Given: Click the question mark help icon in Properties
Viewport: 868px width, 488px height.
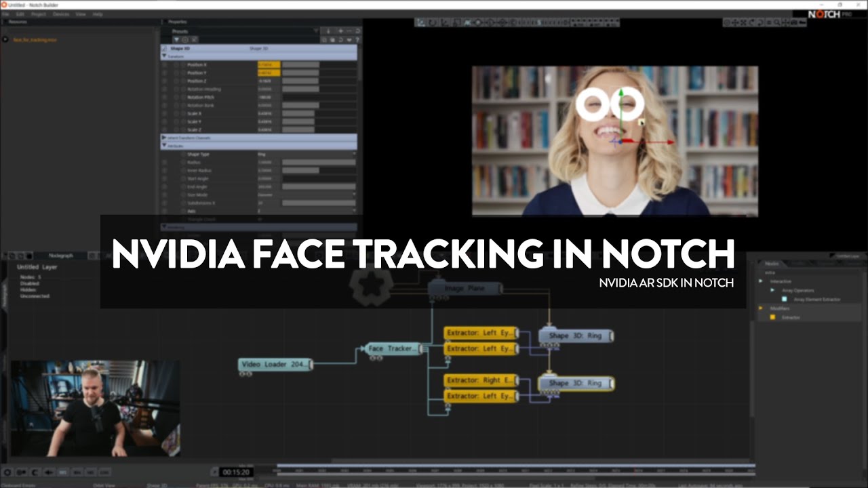Looking at the screenshot, I should (x=357, y=39).
